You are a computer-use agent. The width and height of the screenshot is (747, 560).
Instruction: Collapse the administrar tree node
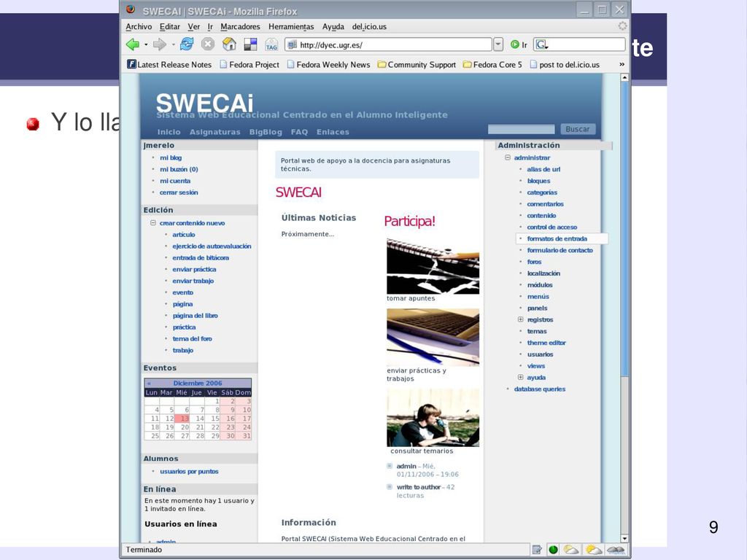[508, 157]
